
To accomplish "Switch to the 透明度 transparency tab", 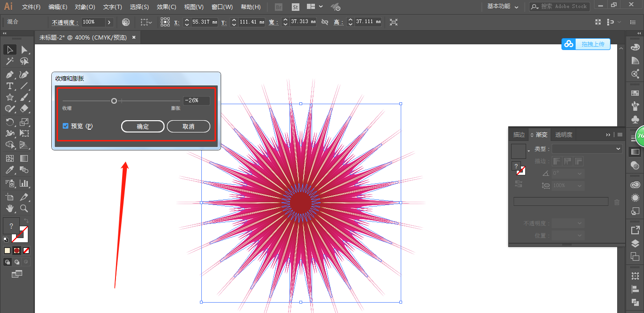I will (564, 135).
